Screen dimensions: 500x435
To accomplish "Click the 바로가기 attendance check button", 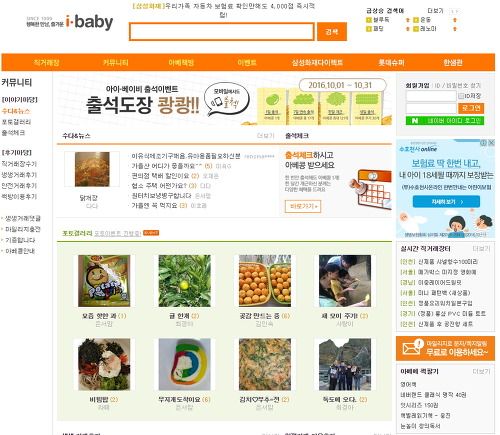I will click(303, 206).
